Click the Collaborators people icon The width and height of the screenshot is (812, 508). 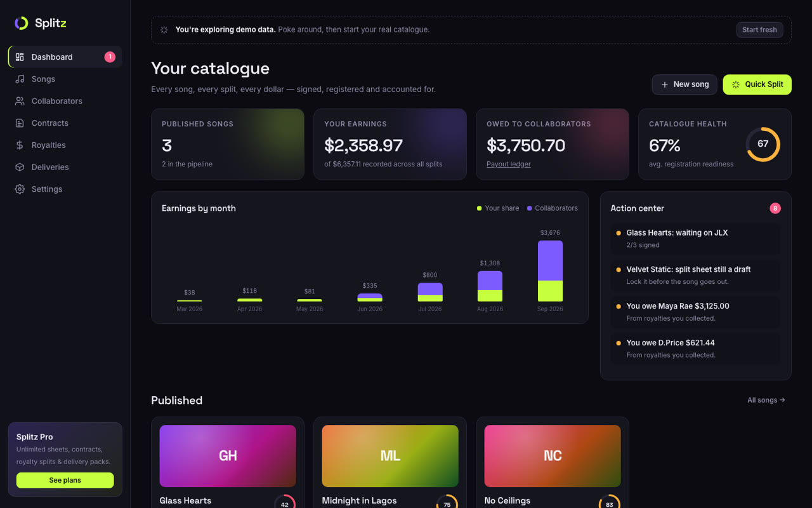20,101
